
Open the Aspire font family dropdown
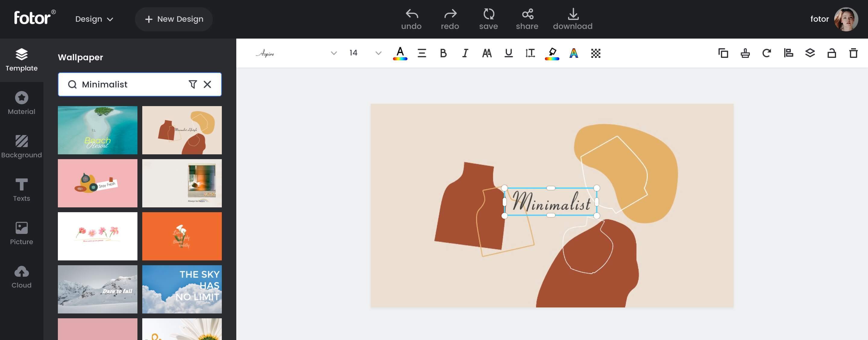[296, 53]
